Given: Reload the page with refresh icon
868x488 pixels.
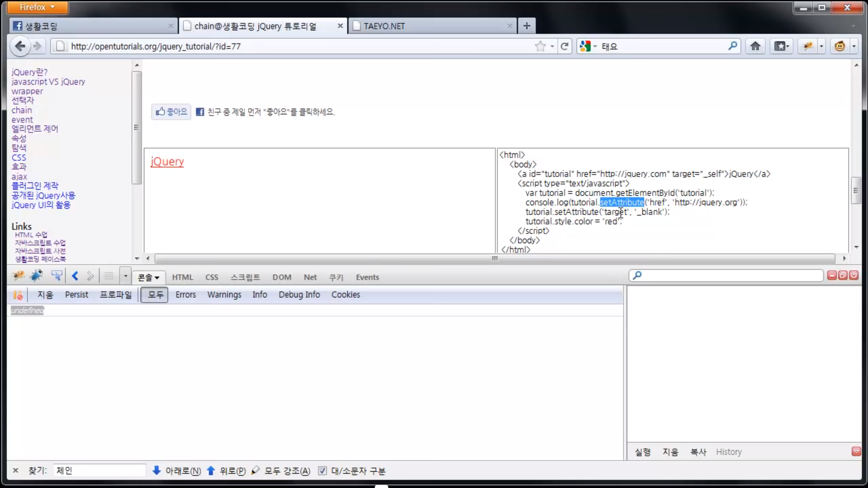Looking at the screenshot, I should click(564, 46).
